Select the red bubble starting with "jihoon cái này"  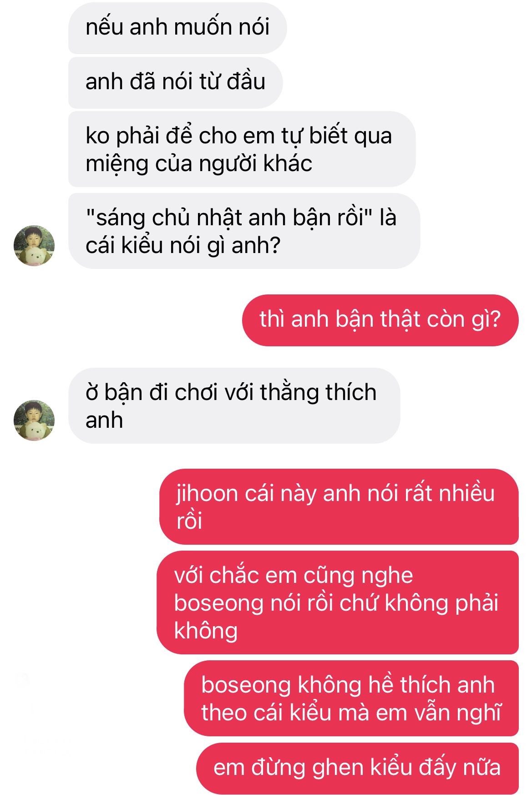pos(339,506)
